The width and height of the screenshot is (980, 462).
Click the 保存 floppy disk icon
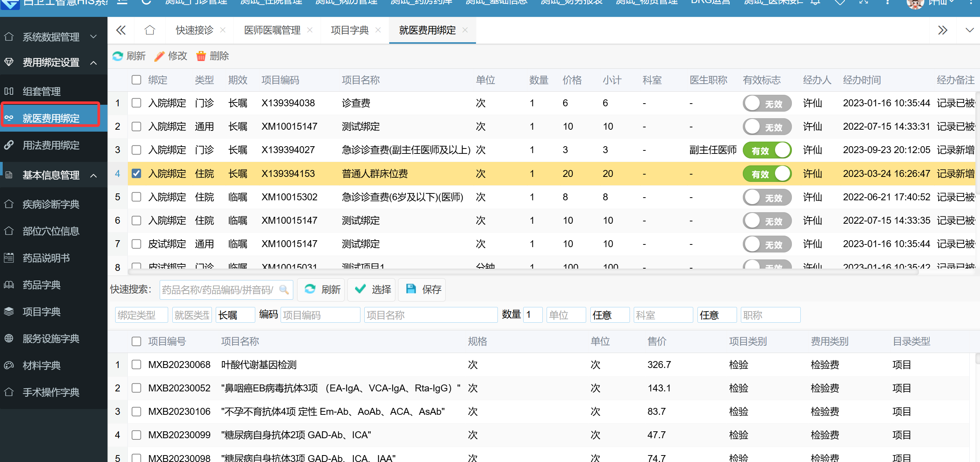[411, 289]
